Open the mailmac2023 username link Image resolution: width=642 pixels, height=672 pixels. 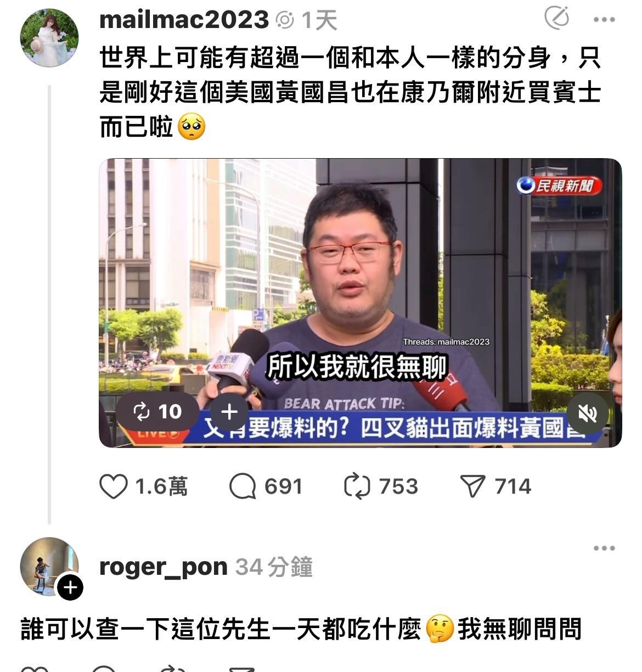[184, 20]
